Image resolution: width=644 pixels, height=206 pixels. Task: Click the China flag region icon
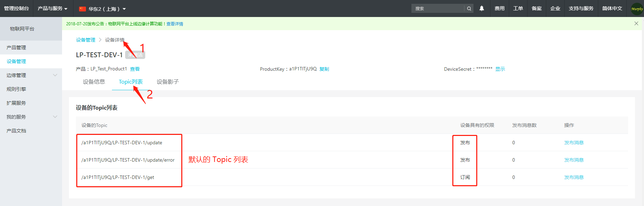click(82, 9)
